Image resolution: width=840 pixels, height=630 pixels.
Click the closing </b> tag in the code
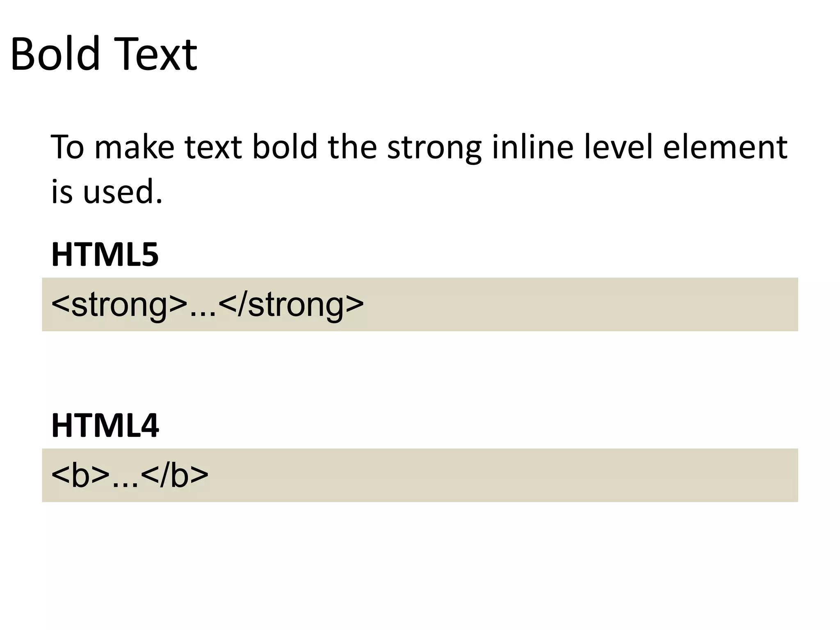tap(175, 476)
